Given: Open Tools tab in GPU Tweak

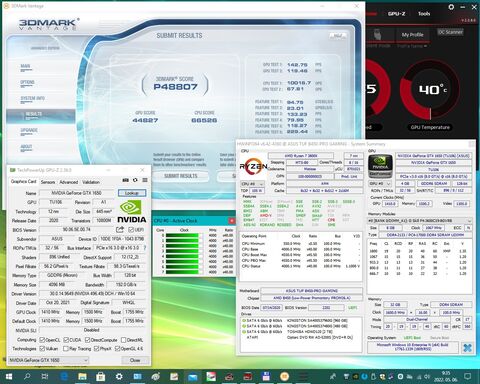Looking at the screenshot, I should (x=424, y=14).
